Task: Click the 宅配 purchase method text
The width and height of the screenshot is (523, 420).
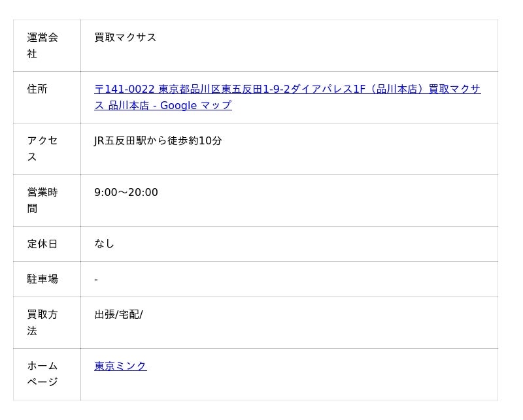Action: 129,314
